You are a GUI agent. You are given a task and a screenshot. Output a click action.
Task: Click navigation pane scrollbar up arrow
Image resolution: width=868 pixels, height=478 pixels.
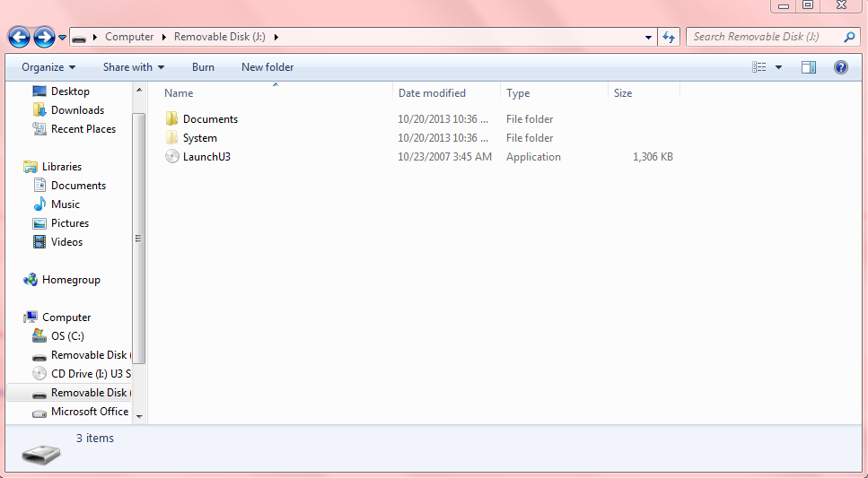pos(139,90)
